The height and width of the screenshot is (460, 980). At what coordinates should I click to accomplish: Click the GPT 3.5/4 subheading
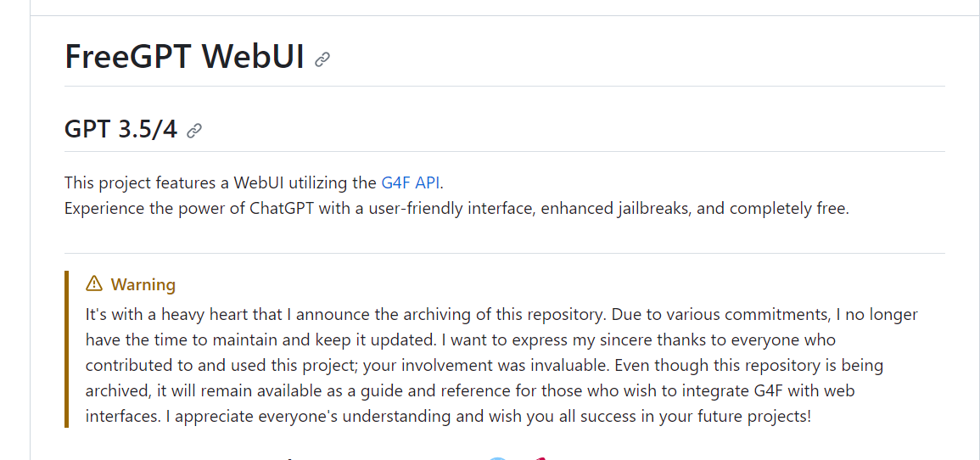click(x=120, y=129)
